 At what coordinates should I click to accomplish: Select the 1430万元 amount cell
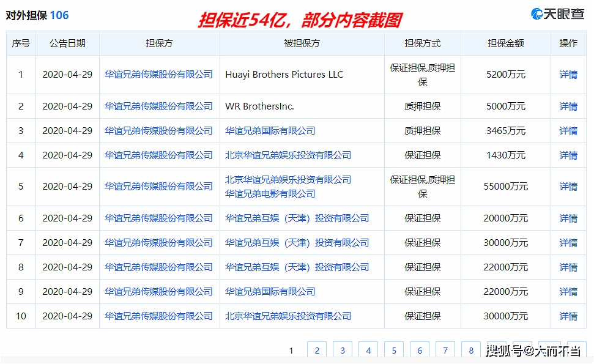tap(506, 155)
